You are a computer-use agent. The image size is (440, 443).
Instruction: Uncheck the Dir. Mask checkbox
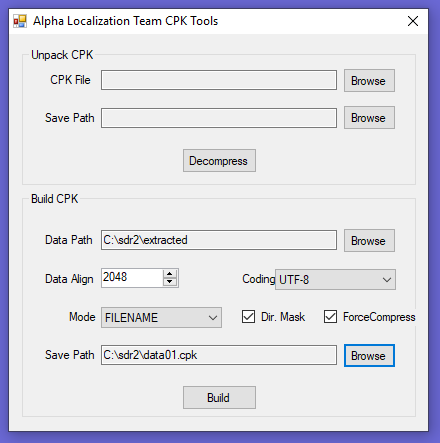pos(249,317)
